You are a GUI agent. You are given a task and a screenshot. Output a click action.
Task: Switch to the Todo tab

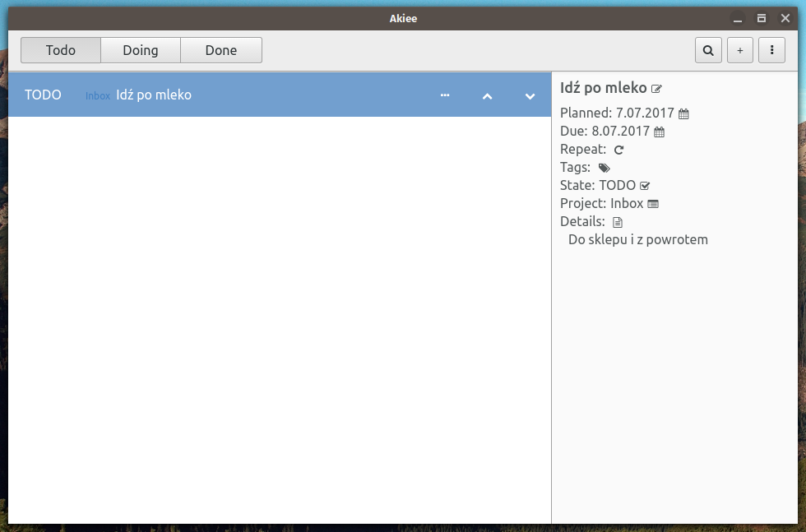pos(61,50)
